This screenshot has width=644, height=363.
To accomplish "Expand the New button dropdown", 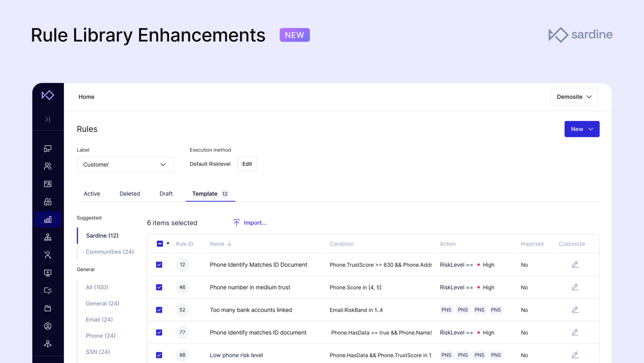I will point(582,129).
